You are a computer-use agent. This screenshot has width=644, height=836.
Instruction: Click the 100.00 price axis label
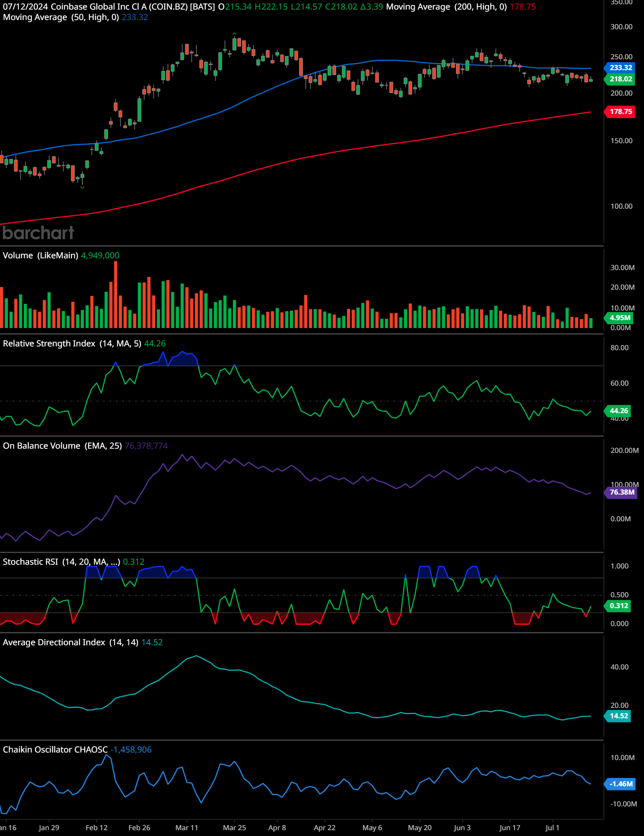621,206
